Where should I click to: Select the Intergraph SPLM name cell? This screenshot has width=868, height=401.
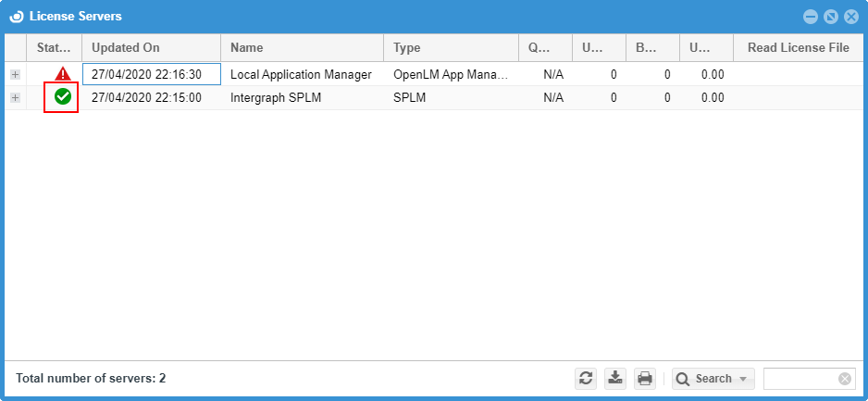tap(302, 97)
